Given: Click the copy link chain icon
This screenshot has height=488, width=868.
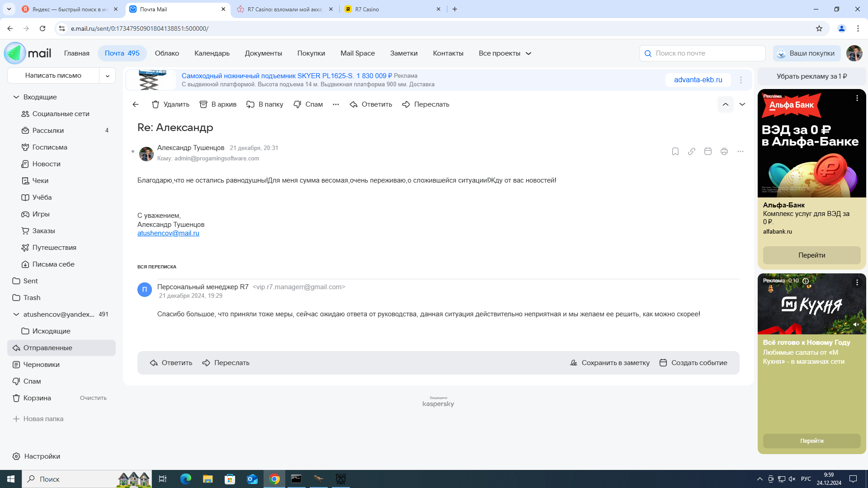Looking at the screenshot, I should 692,151.
